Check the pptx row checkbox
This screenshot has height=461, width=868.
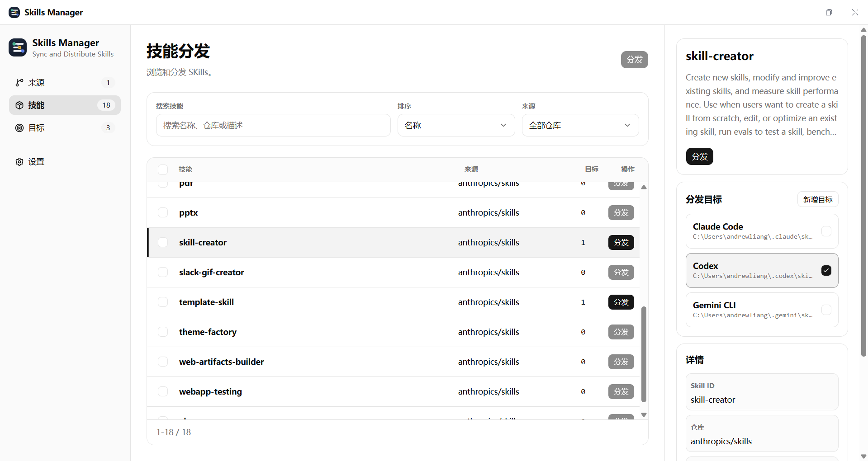point(163,212)
